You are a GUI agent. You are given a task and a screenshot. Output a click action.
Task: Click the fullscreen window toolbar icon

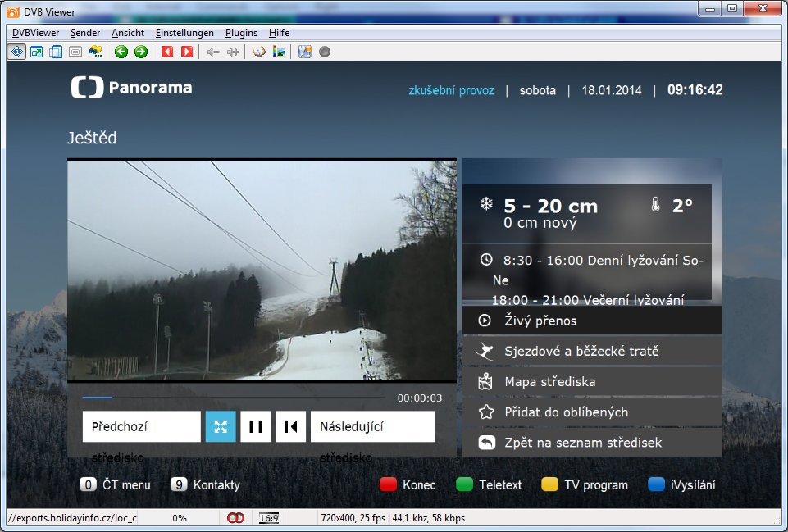(x=36, y=52)
